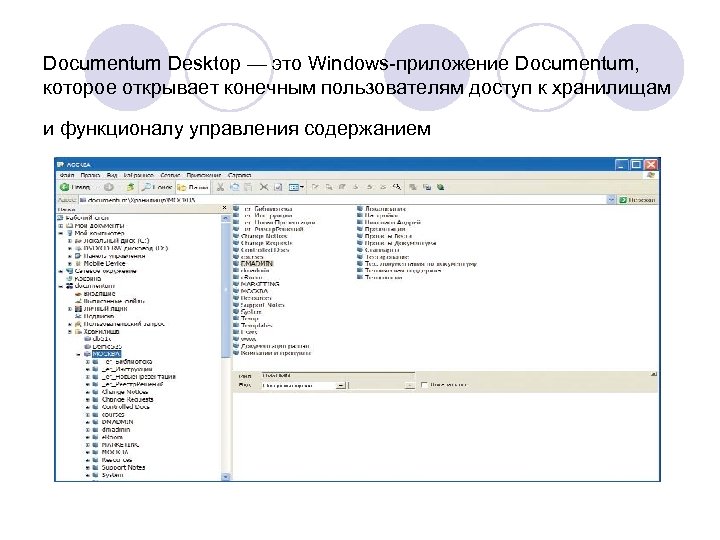
Task: Click System cabinet icon in file list
Action: (x=236, y=311)
